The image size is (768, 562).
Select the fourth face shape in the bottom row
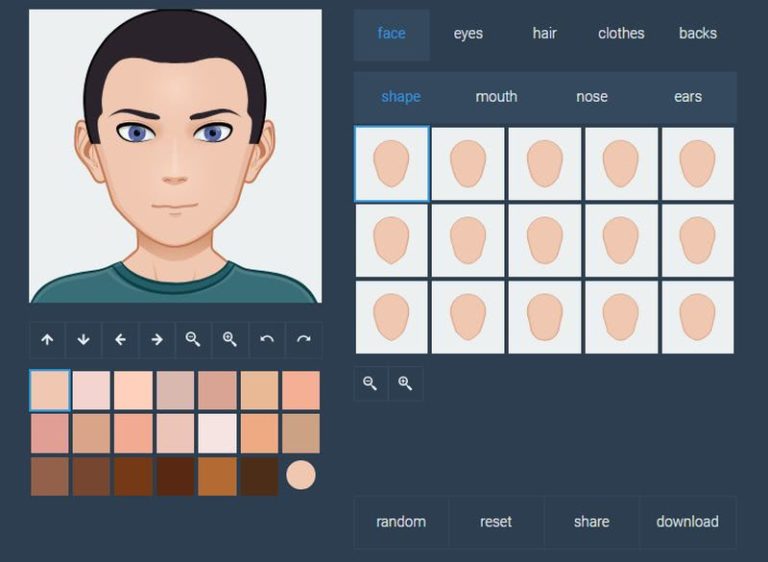coord(621,318)
